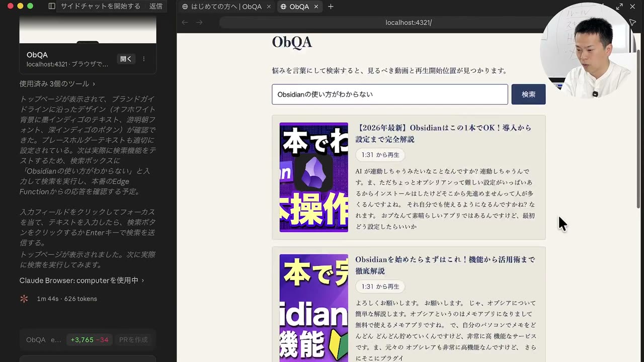The image size is (644, 362).
Task: Toggle the sidebar panel icon
Action: pos(52,6)
